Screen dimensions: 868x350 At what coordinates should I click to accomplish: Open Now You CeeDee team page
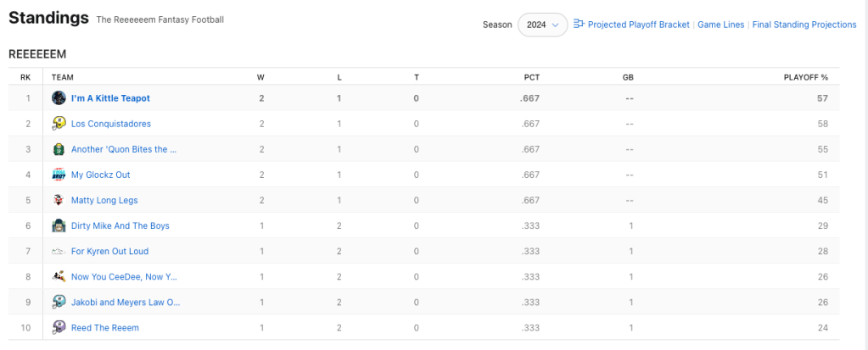(125, 276)
